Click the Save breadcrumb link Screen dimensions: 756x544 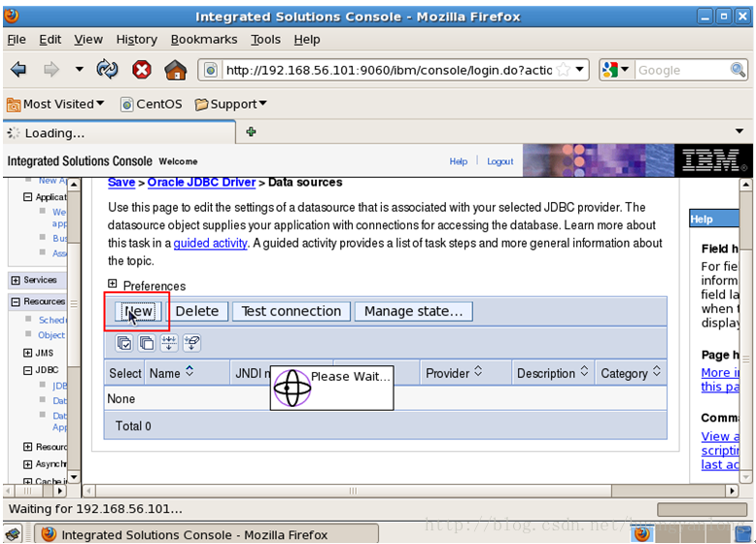tap(121, 182)
